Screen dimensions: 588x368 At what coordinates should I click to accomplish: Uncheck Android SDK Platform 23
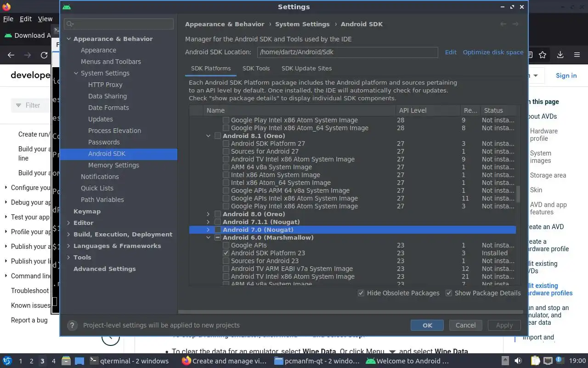tap(226, 253)
